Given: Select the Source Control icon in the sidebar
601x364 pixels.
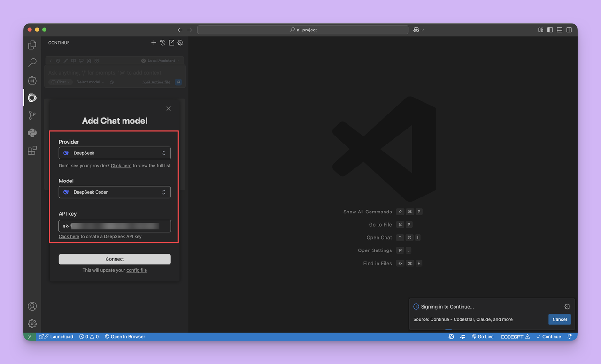Looking at the screenshot, I should pos(32,115).
